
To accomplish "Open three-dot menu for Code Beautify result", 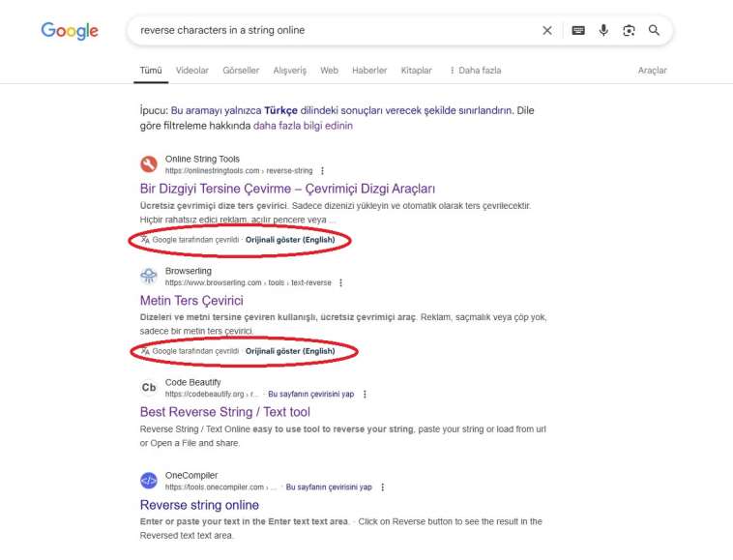I will 365,395.
